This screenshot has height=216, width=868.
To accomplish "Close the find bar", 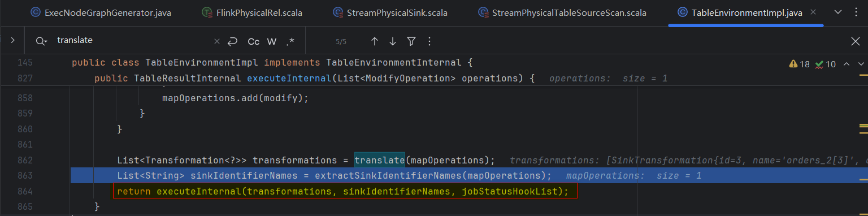I will [856, 41].
